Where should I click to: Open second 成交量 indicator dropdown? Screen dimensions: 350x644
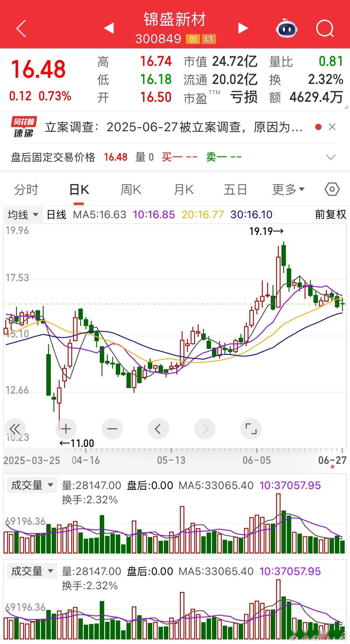tap(32, 571)
